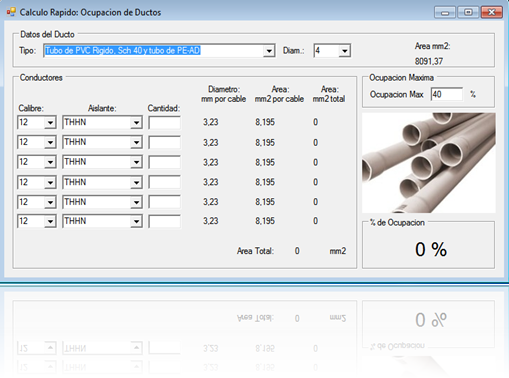Click the Aislante: column label
Viewport: 509px width, 378px height.
point(102,108)
